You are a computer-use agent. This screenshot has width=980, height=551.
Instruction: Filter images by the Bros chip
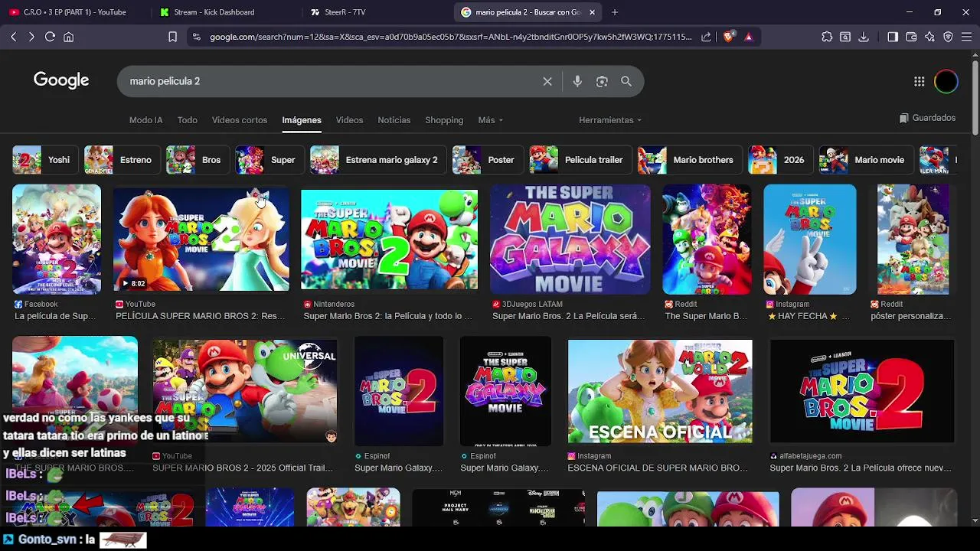pos(198,160)
